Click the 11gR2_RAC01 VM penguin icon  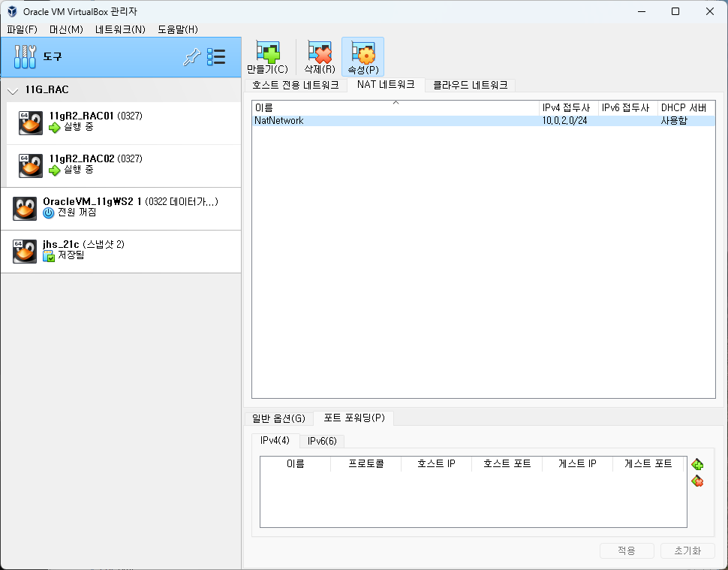point(31,122)
